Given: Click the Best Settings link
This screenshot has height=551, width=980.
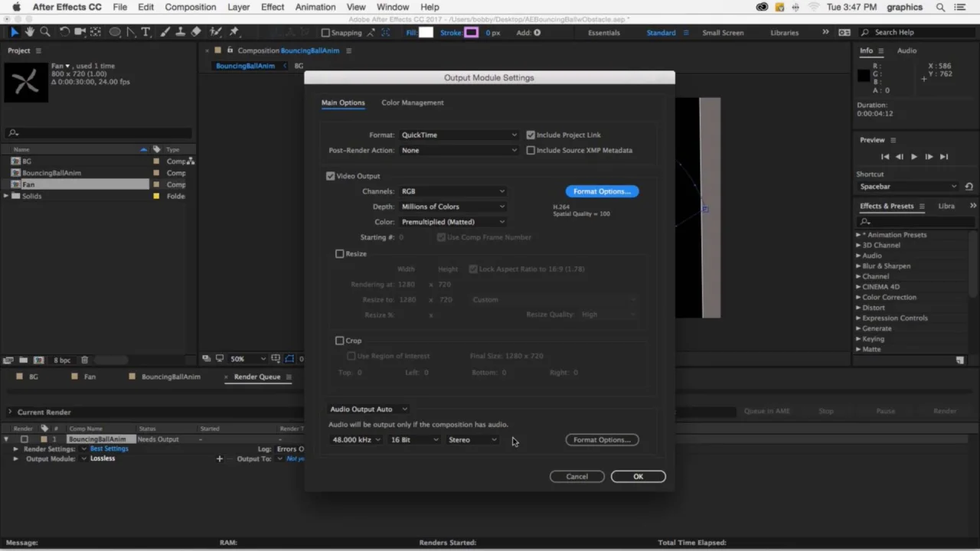Looking at the screenshot, I should click(109, 449).
